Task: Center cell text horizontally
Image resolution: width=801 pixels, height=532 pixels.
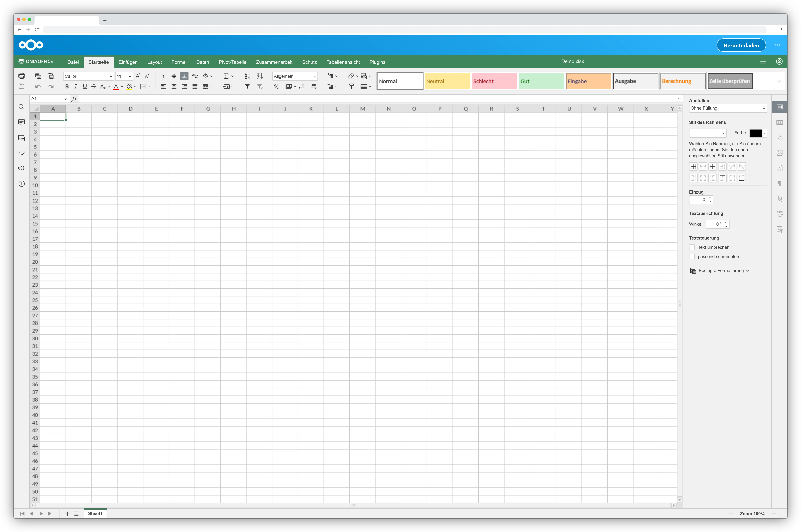Action: click(174, 87)
